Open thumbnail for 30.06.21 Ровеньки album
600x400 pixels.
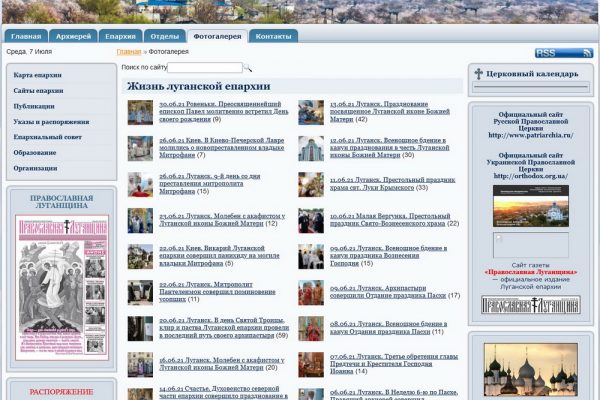tap(140, 113)
